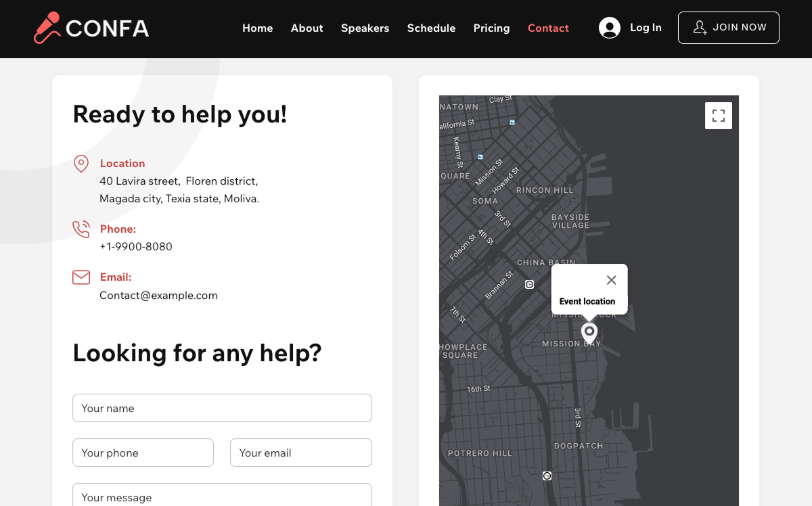This screenshot has width=812, height=506.
Task: Open the Pricing menu item
Action: pos(491,28)
